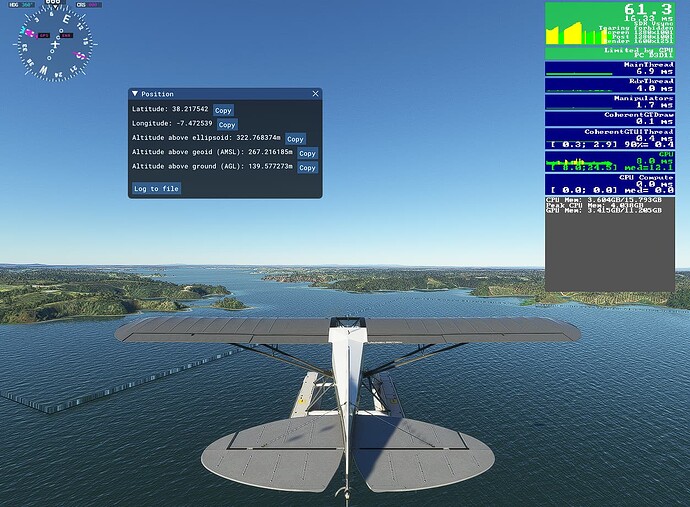
Task: Copy the Longitude value
Action: (x=227, y=125)
